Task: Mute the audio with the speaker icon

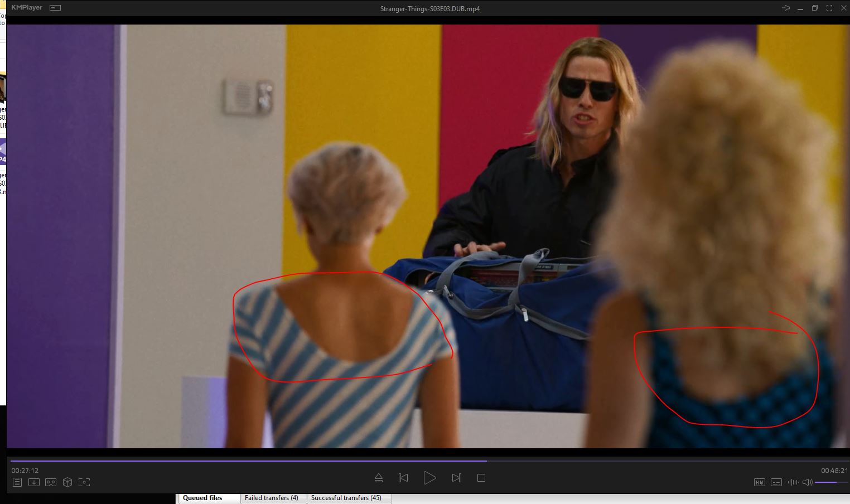Action: tap(806, 482)
